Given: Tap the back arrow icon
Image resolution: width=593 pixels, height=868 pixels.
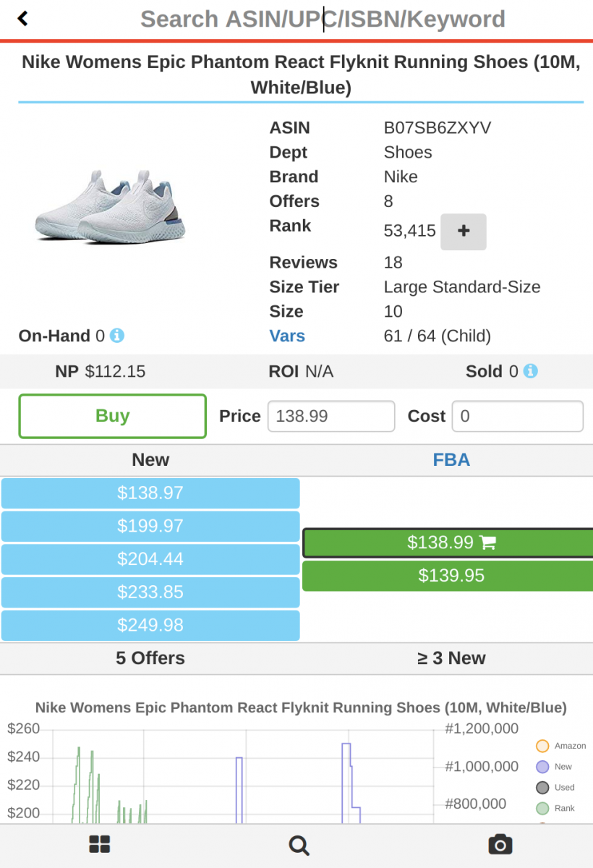Looking at the screenshot, I should (23, 19).
